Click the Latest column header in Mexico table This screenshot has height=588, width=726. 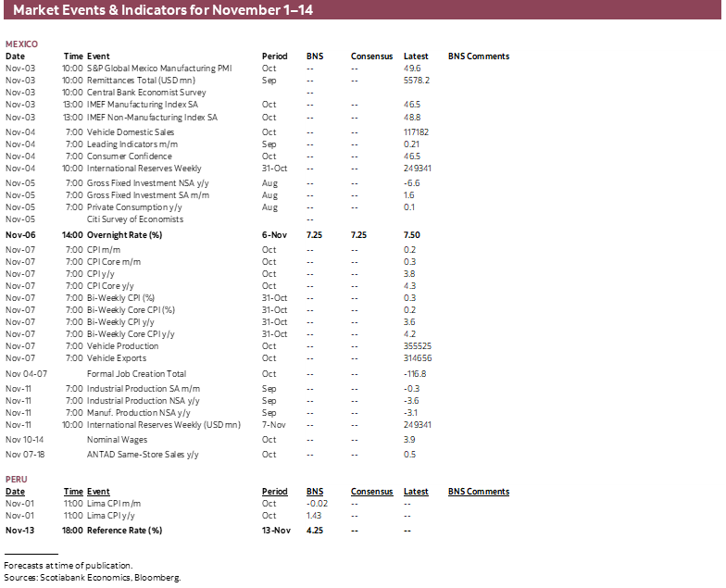[416, 56]
